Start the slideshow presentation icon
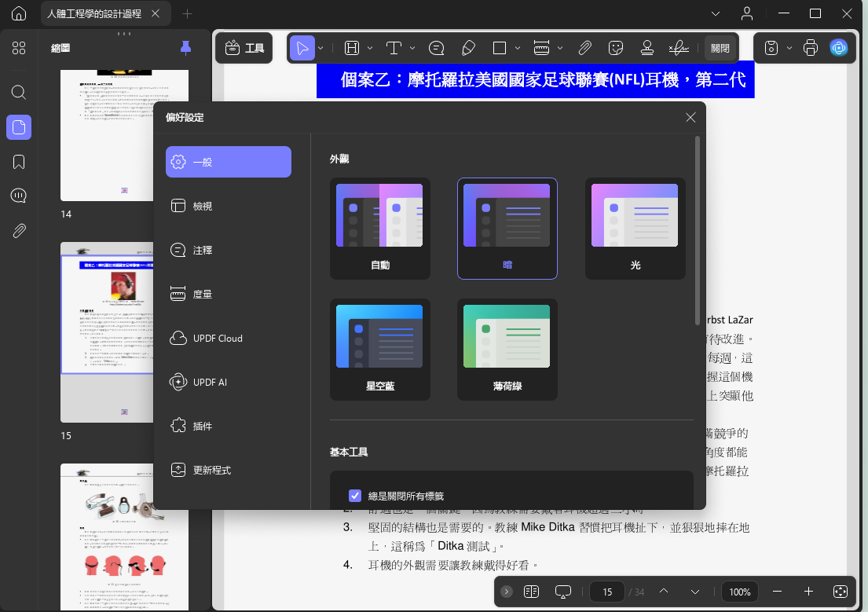The image size is (868, 612). [x=563, y=592]
